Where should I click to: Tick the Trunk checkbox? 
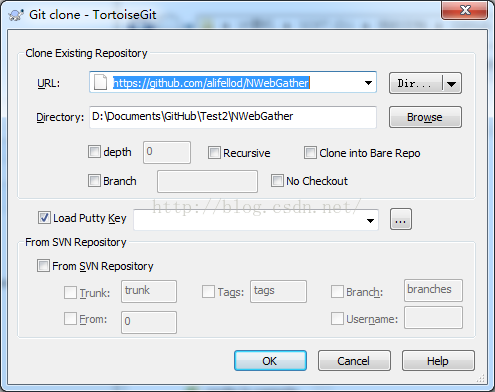[70, 292]
